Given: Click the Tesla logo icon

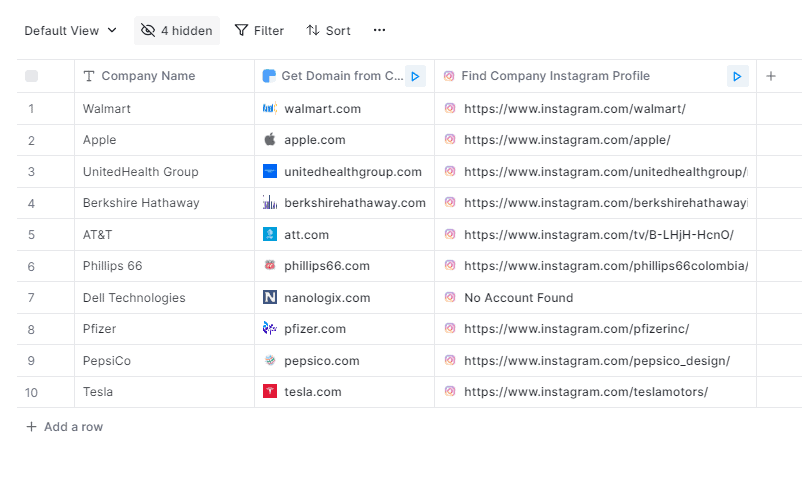Looking at the screenshot, I should click(270, 392).
